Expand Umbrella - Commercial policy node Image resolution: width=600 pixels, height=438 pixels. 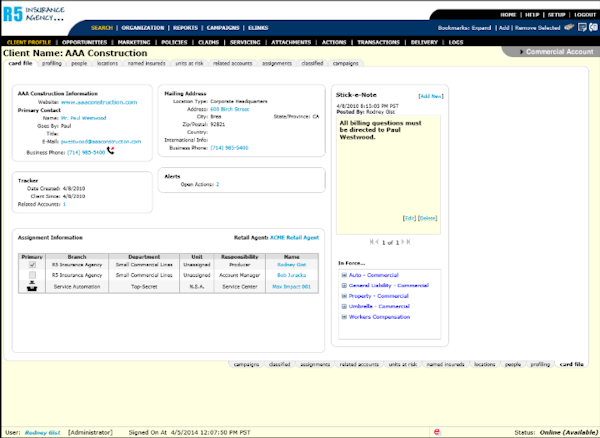[344, 306]
